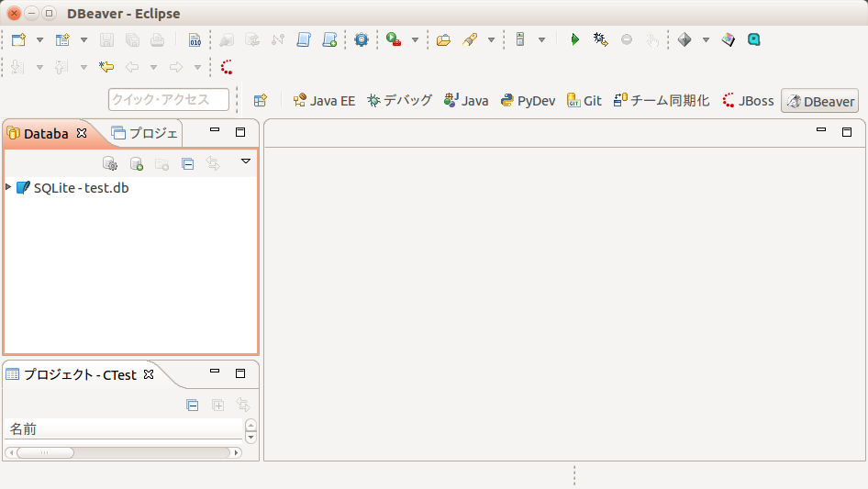Open the SQL Editor scroll icon

pos(304,39)
